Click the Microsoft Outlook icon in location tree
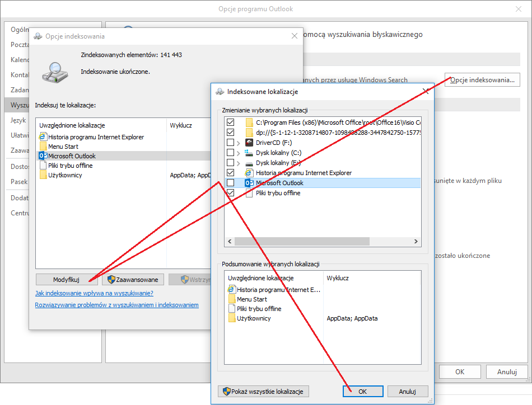Screen dimensions: 532x405 click(x=249, y=183)
